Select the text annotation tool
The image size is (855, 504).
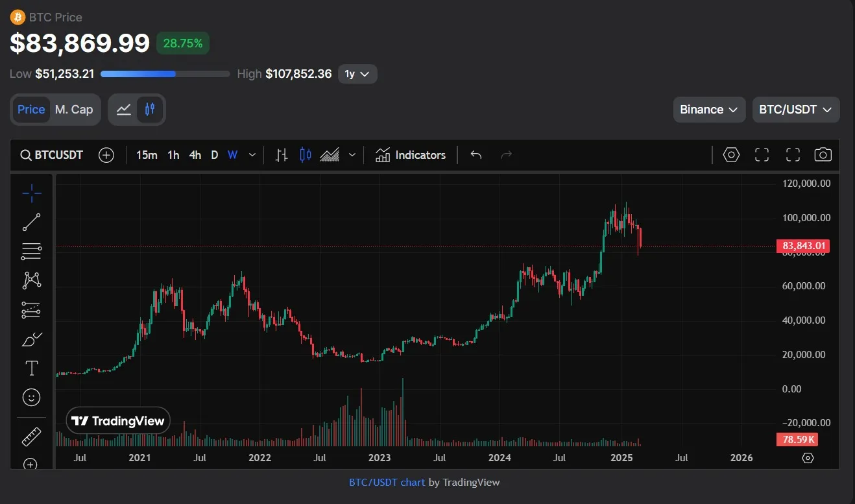31,368
